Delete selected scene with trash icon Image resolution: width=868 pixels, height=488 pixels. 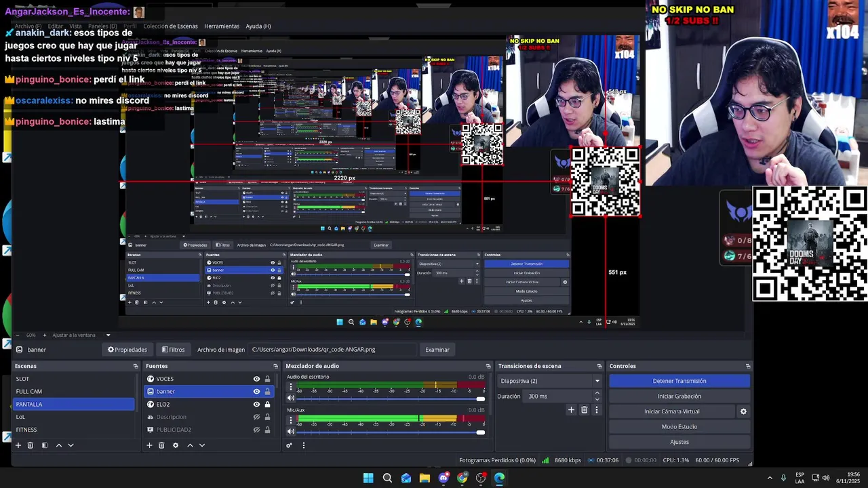click(x=31, y=445)
